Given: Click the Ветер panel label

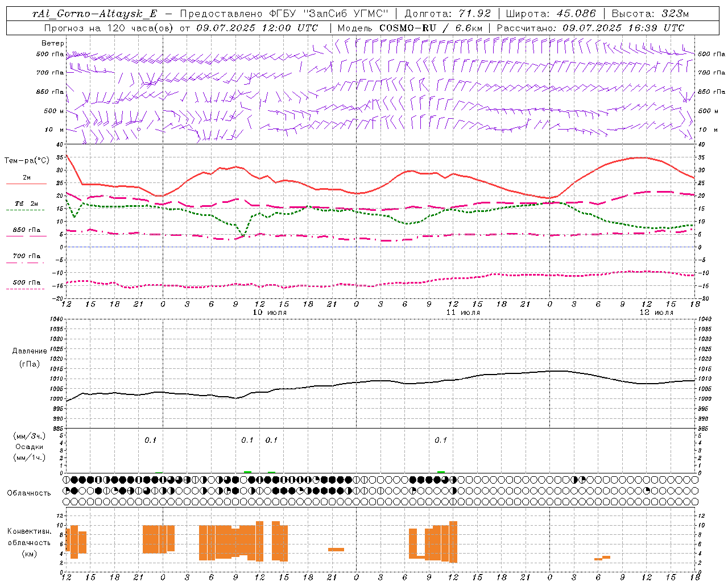Looking at the screenshot, I should 53,43.
